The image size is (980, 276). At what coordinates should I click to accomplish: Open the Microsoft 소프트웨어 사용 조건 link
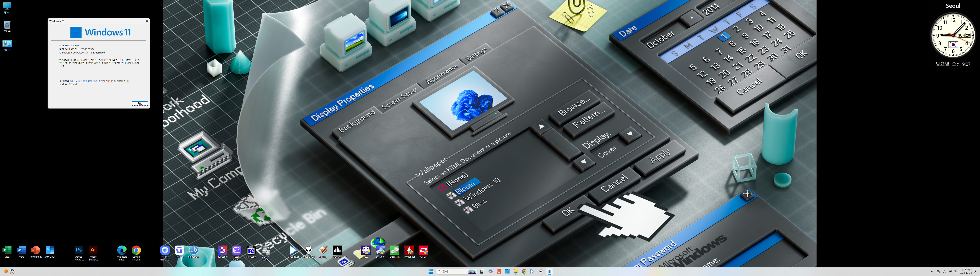pos(86,81)
